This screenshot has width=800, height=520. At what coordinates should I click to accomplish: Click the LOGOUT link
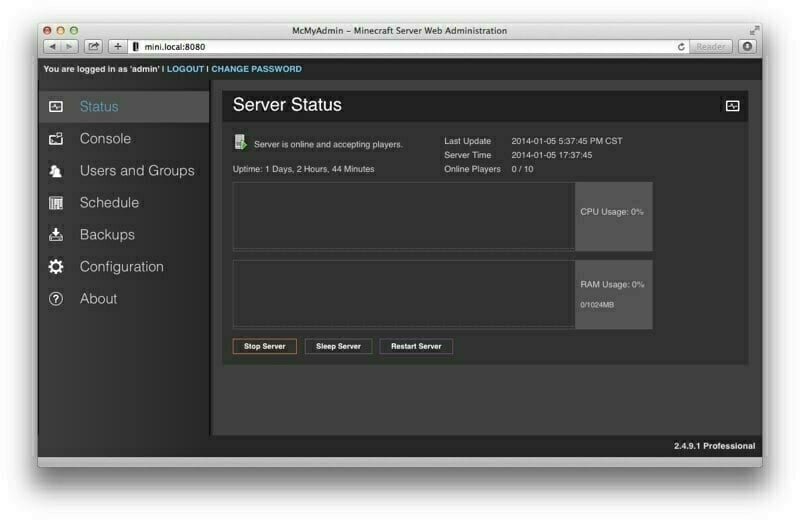tap(185, 69)
